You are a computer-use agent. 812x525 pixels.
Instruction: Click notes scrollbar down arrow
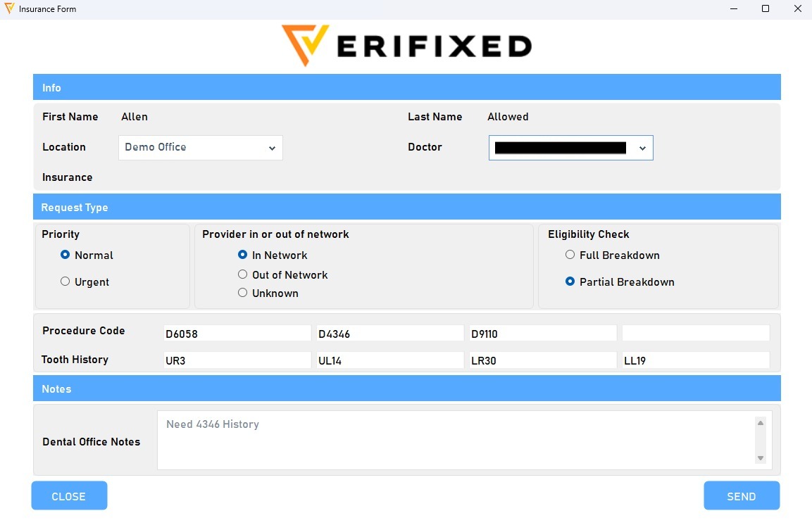(761, 458)
